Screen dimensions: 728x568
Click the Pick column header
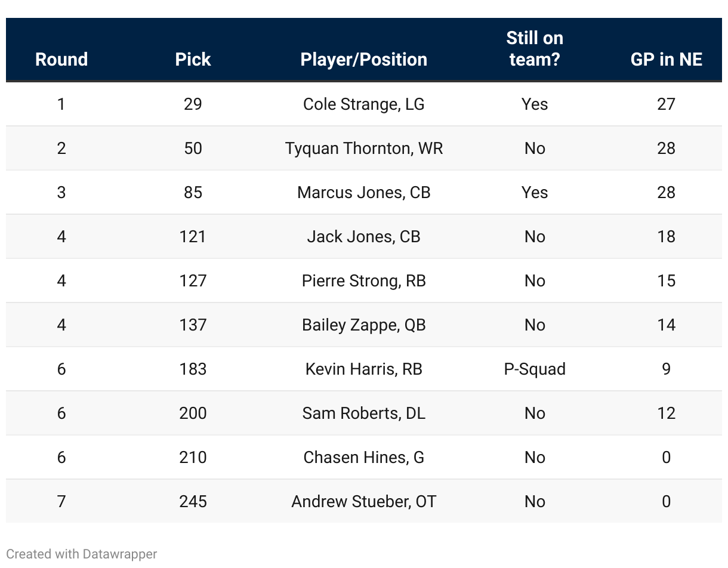pyautogui.click(x=193, y=59)
